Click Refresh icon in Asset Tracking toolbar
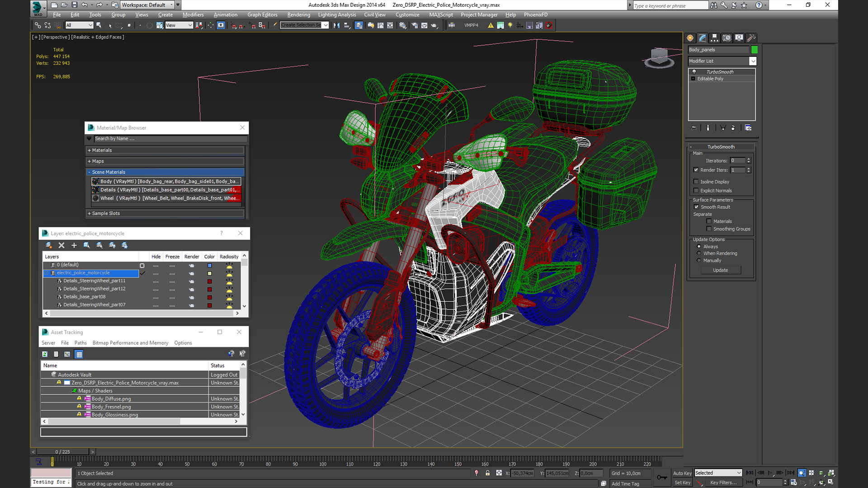 pos(45,354)
